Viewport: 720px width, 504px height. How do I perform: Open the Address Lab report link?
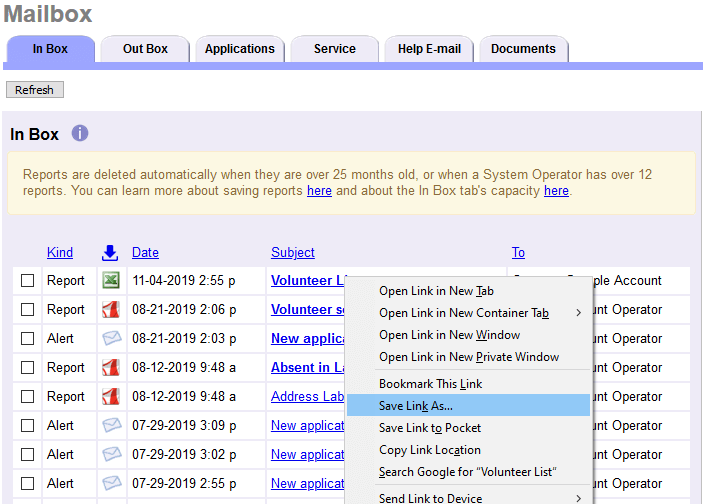308,396
